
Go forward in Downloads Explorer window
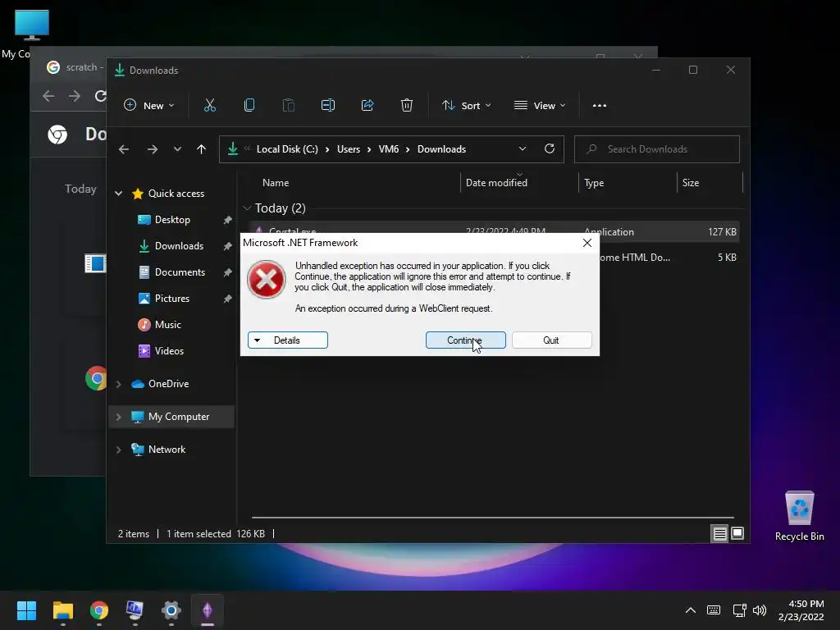tap(153, 149)
